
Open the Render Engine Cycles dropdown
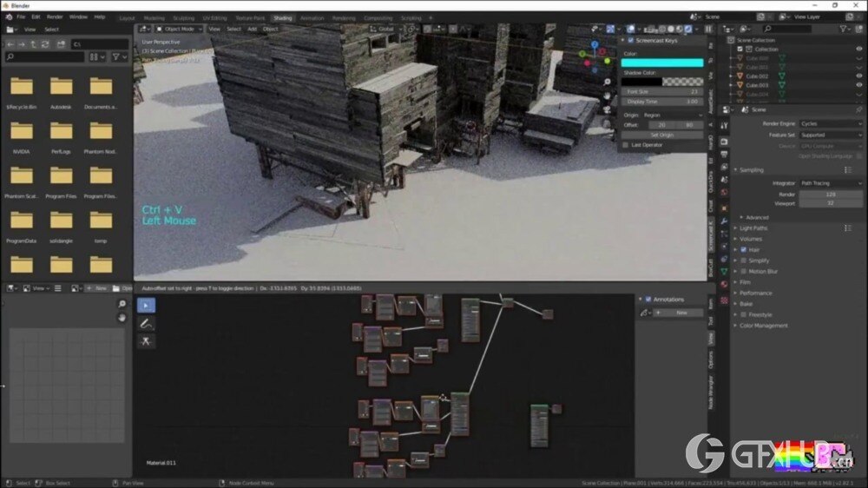click(831, 124)
